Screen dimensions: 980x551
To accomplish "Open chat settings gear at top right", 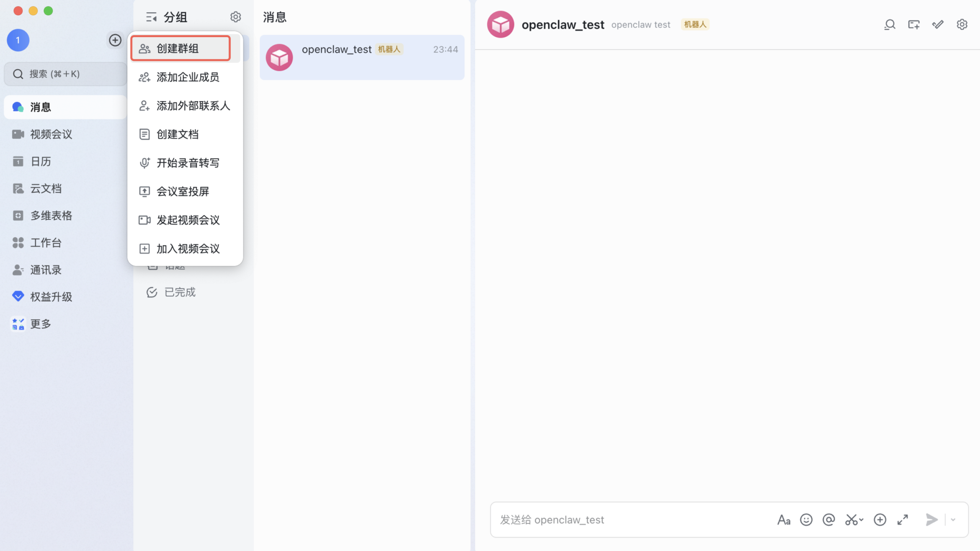I will (962, 25).
